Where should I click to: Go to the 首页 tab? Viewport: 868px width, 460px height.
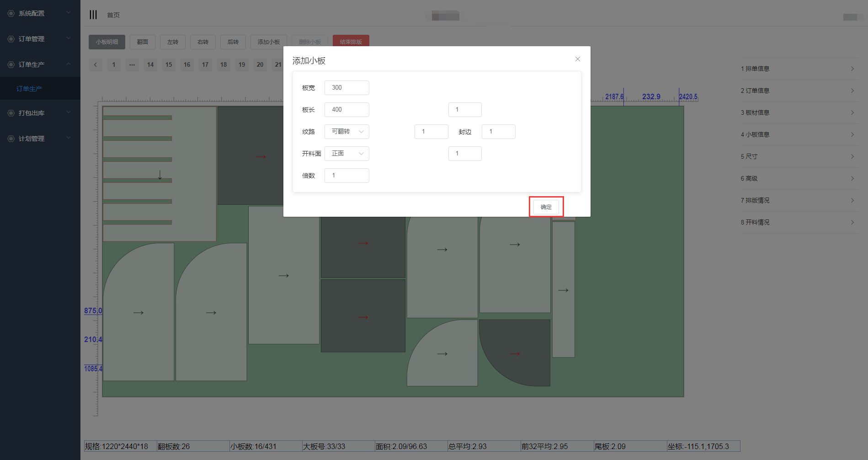tap(113, 15)
